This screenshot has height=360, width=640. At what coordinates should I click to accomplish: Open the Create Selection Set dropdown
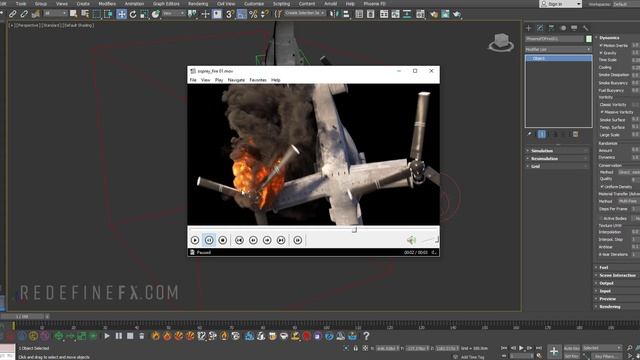(x=304, y=13)
